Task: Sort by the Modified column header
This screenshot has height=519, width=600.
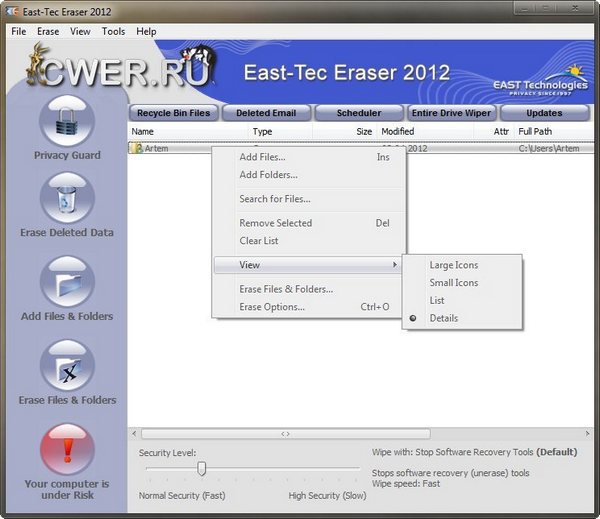Action: (426, 131)
